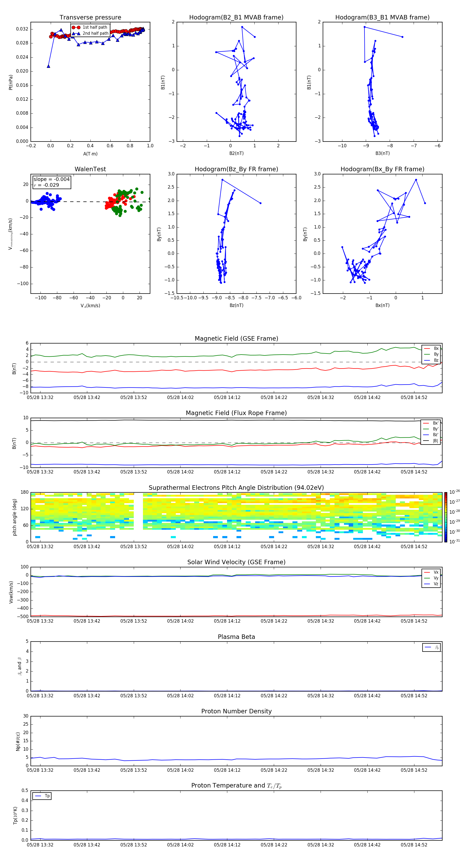Click '05/28 14:52' tick under Plasma Beta
Viewport: 473px width, 868px height.
pyautogui.click(x=414, y=696)
